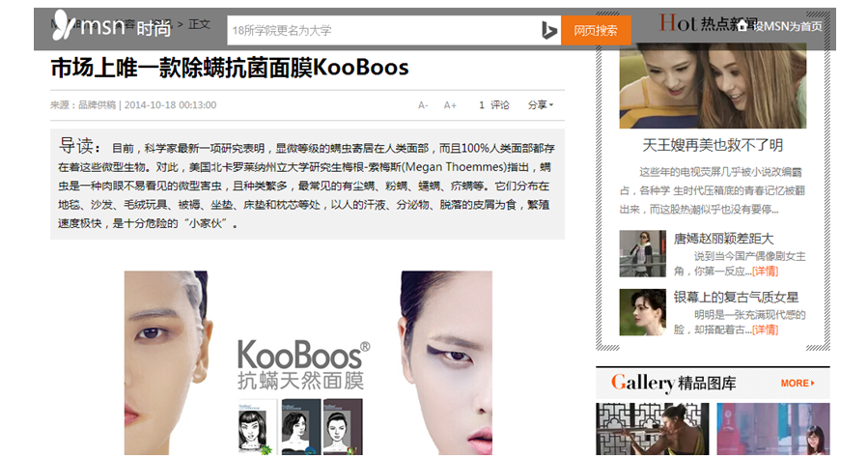Click the source text 来源：品牌供稿
This screenshot has width=868, height=459.
click(x=83, y=104)
